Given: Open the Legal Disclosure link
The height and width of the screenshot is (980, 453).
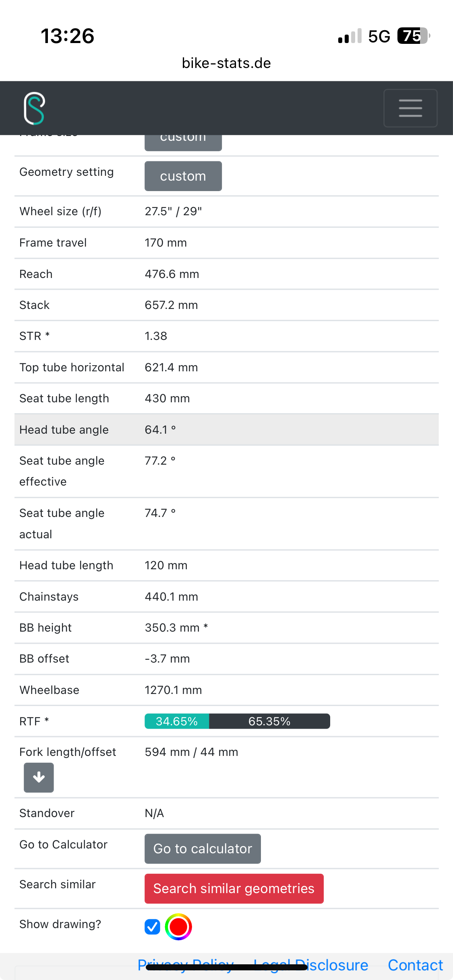Looking at the screenshot, I should (311, 965).
